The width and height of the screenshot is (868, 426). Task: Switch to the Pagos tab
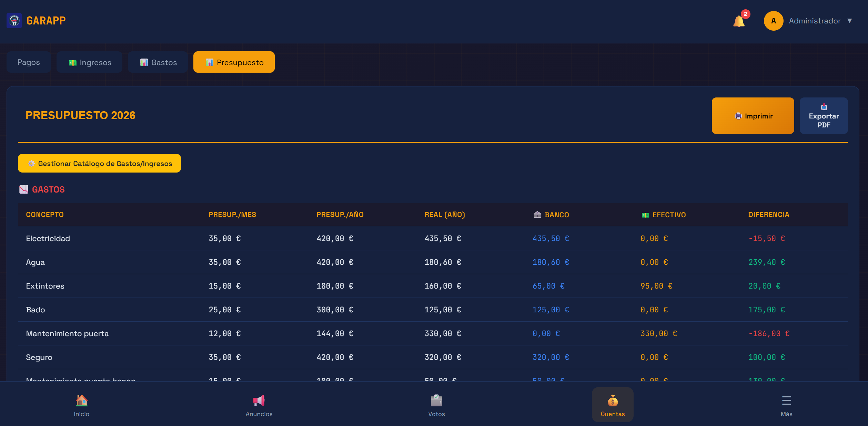29,62
